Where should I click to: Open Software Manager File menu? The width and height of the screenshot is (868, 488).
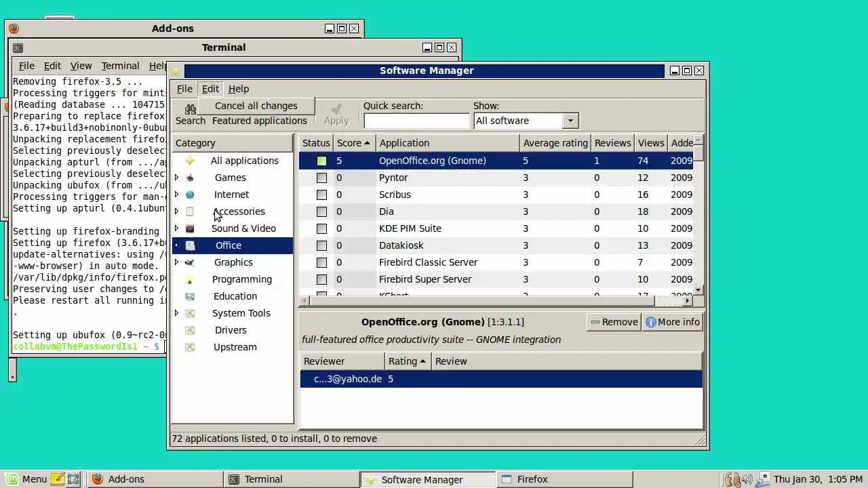pos(184,89)
